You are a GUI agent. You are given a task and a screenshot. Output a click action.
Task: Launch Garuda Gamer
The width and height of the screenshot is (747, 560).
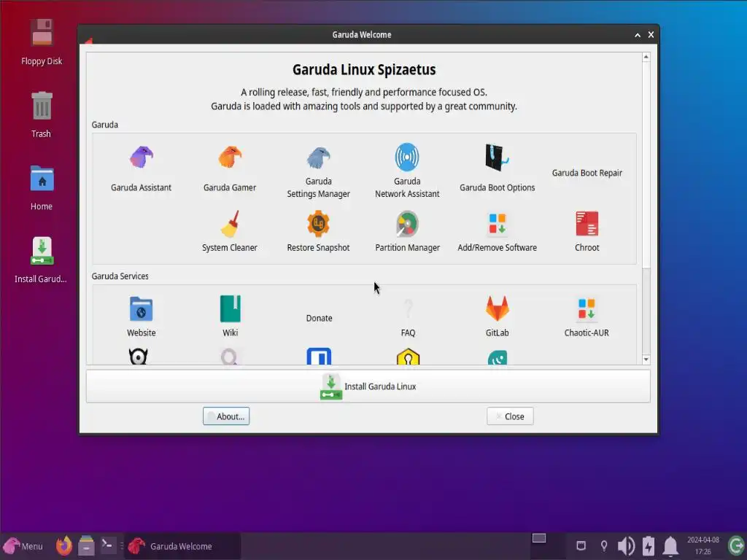tap(230, 168)
